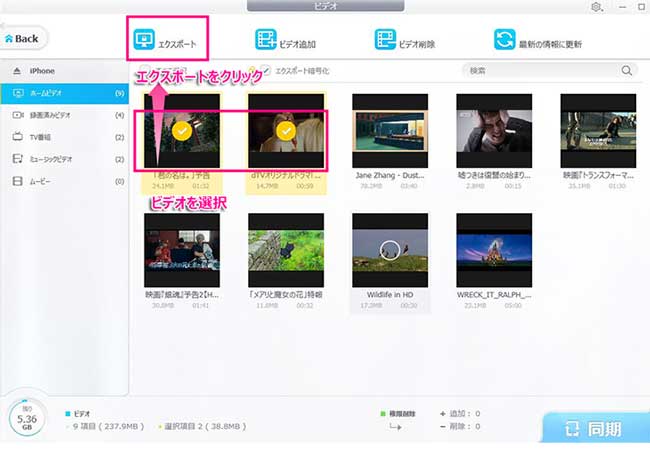Open the 録画済みビデオ sidebar category

[x=65, y=115]
